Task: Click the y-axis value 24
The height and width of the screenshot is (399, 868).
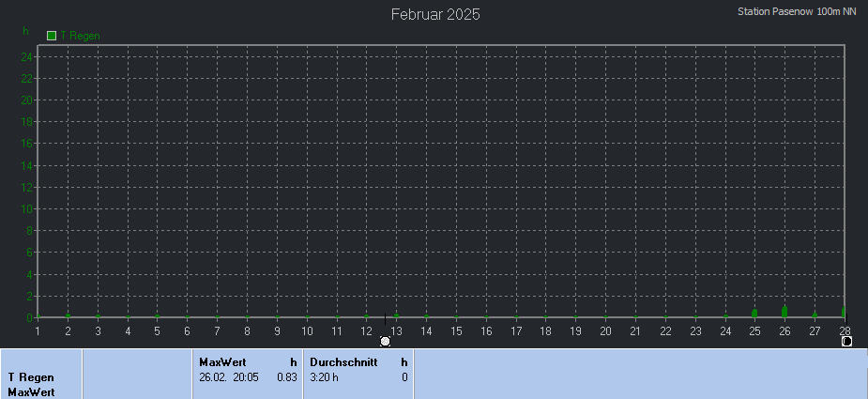Action: [x=27, y=56]
